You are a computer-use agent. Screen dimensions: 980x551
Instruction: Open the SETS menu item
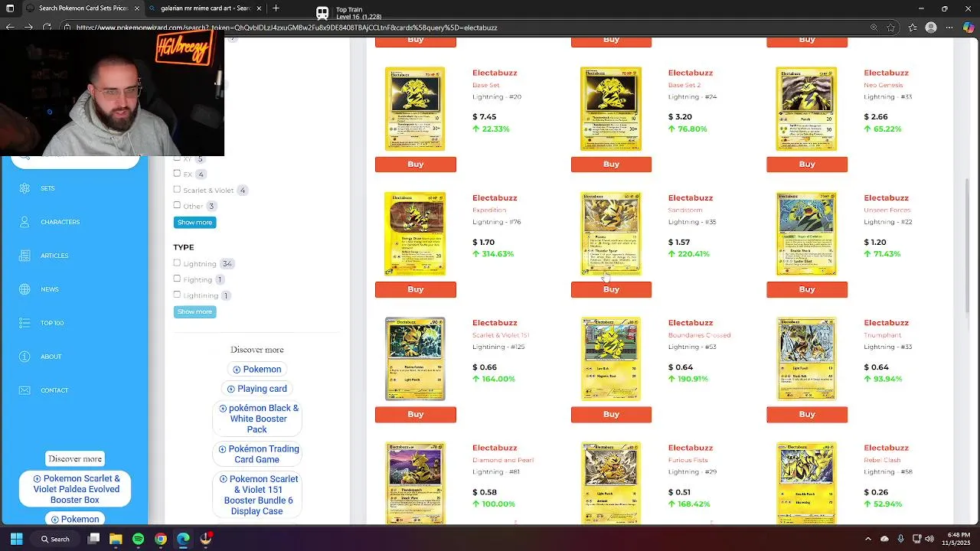click(x=47, y=188)
